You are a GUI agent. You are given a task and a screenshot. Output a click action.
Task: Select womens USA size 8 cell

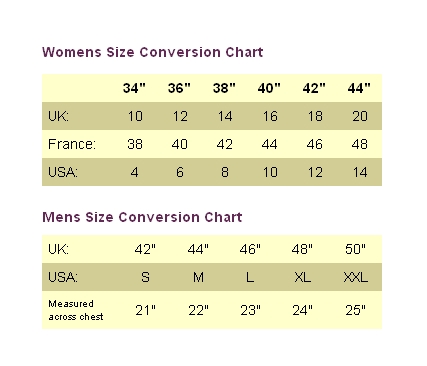[x=225, y=172]
